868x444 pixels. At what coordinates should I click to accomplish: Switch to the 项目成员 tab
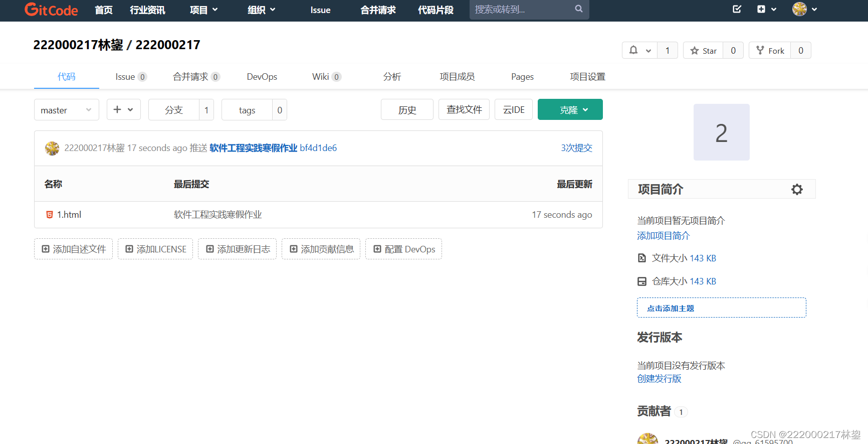point(457,77)
